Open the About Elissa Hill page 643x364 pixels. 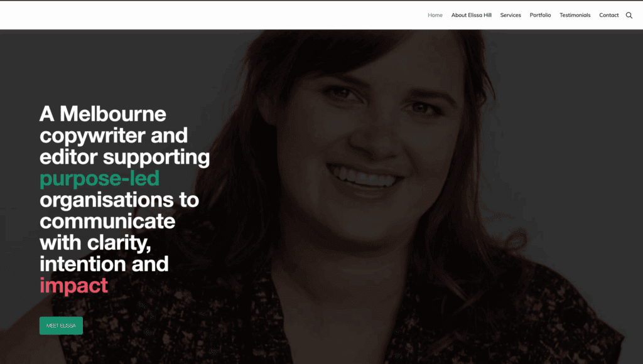[471, 15]
